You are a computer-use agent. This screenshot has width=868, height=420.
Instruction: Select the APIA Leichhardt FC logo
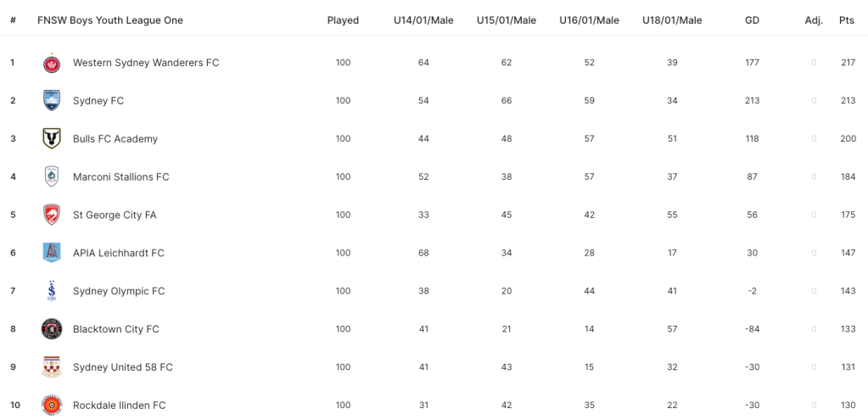click(52, 253)
